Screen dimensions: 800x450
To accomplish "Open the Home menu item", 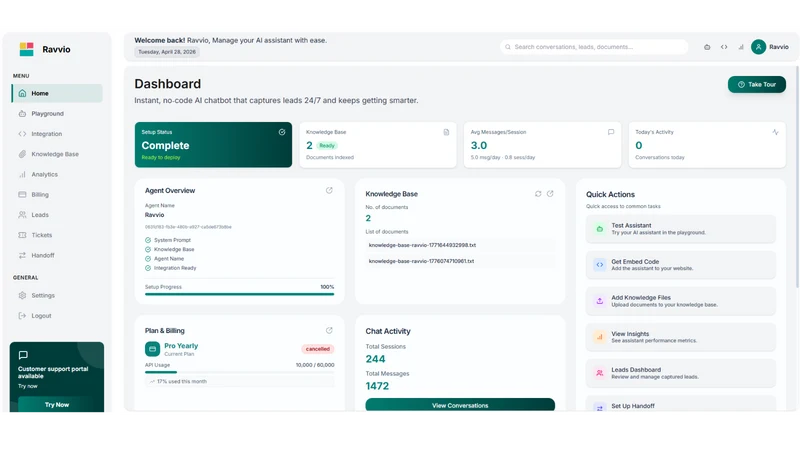I will 57,93.
